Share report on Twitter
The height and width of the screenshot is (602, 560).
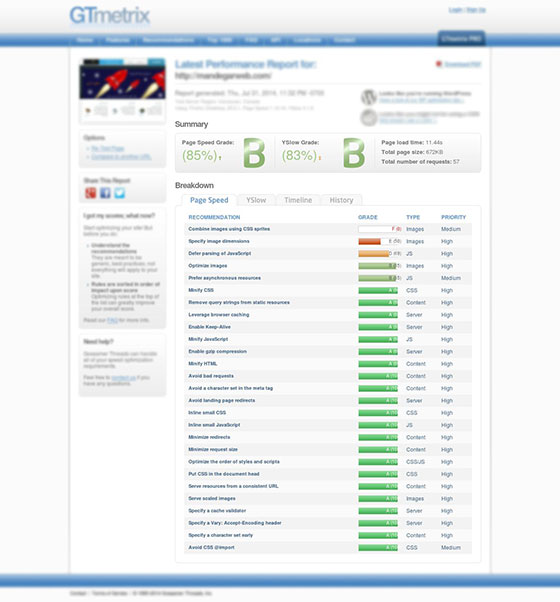click(x=119, y=193)
